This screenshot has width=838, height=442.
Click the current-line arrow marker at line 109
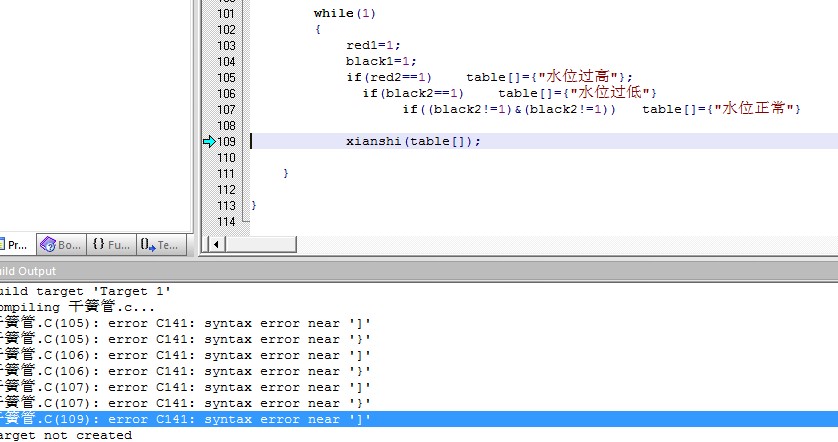209,142
